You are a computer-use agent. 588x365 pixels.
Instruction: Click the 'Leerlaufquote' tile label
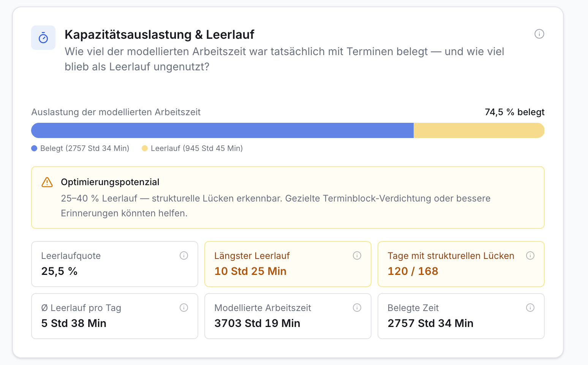pos(71,256)
